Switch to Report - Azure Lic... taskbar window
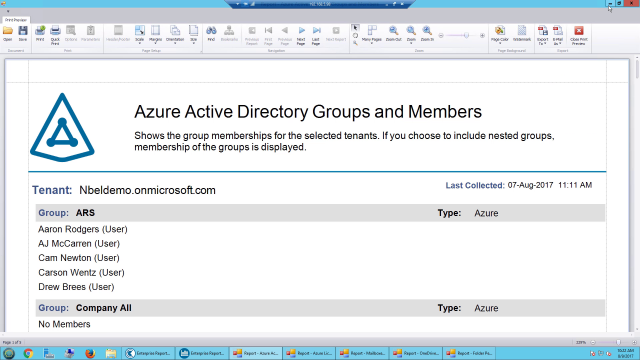The image size is (640, 360). click(309, 353)
